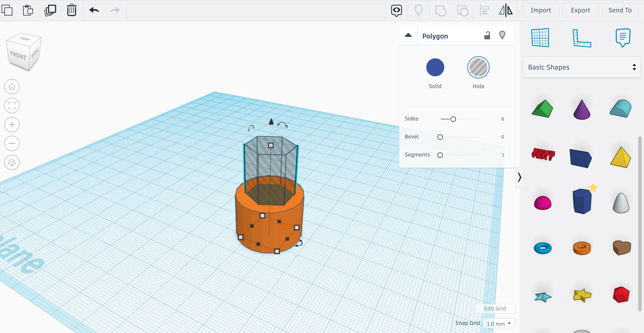Click the Home view button
Image resolution: width=644 pixels, height=333 pixels.
(x=12, y=87)
